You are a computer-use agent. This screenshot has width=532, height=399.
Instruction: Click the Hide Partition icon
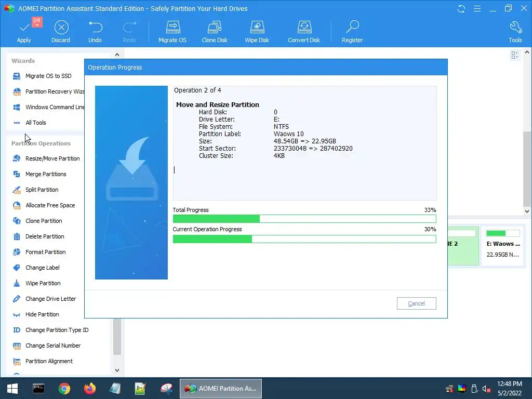(x=17, y=315)
